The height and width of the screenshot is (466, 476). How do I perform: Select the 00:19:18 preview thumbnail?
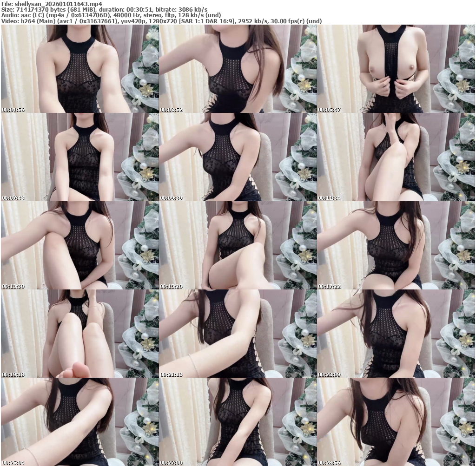[x=79, y=334]
